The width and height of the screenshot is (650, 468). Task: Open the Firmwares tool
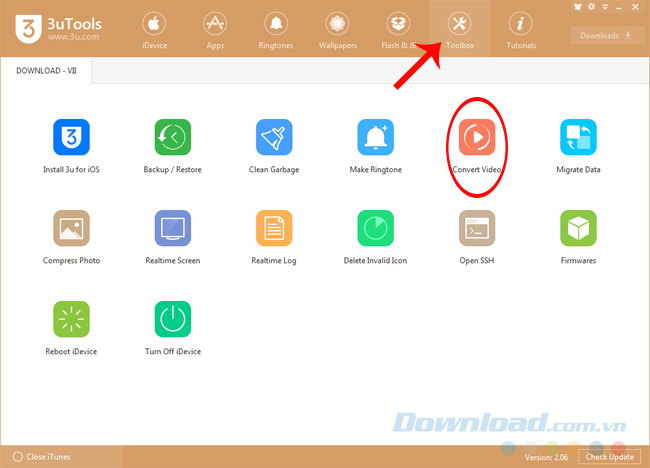(578, 228)
